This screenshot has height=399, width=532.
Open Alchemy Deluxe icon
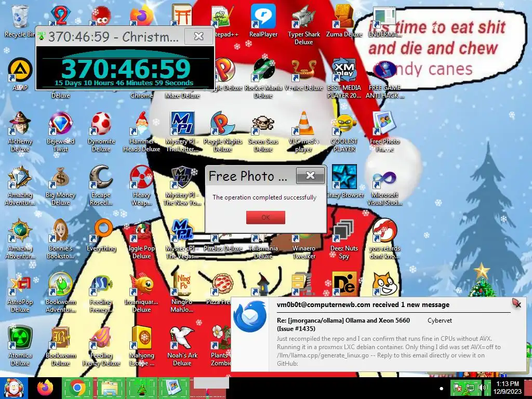(20, 131)
